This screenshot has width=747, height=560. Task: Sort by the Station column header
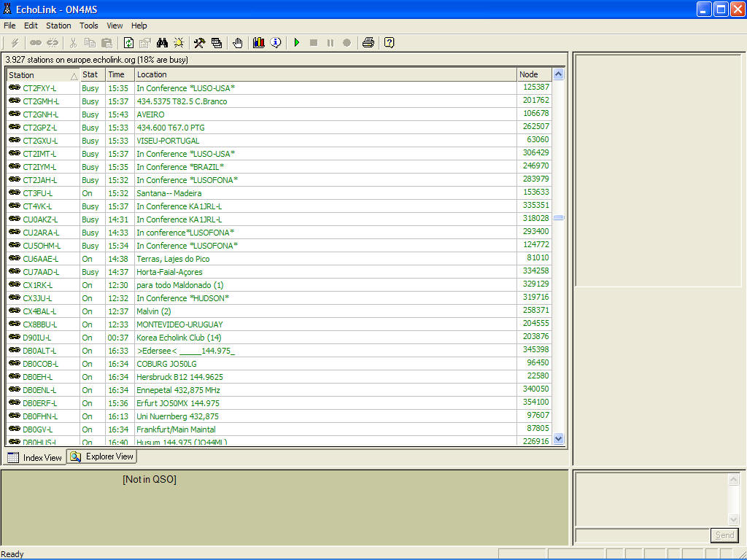coord(43,75)
